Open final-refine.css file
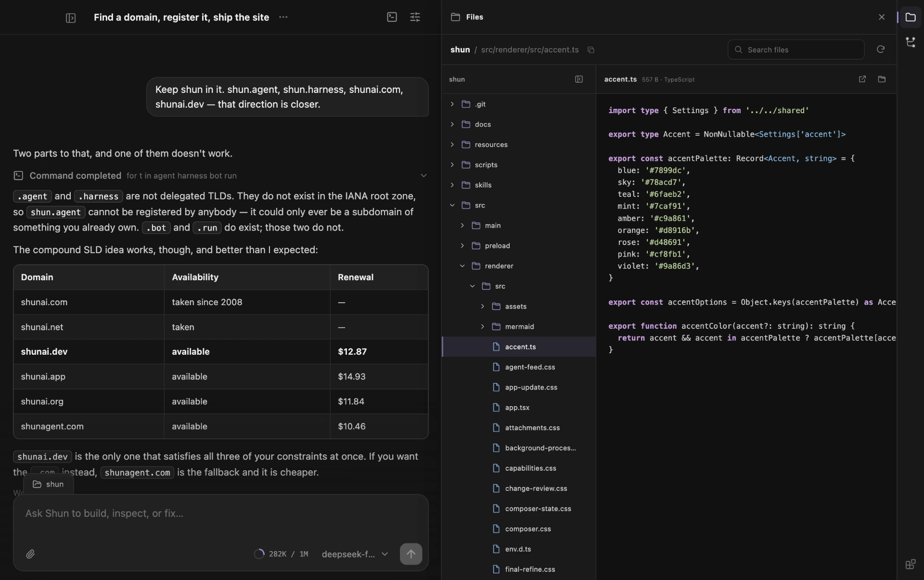This screenshot has width=924, height=580. coord(519,569)
